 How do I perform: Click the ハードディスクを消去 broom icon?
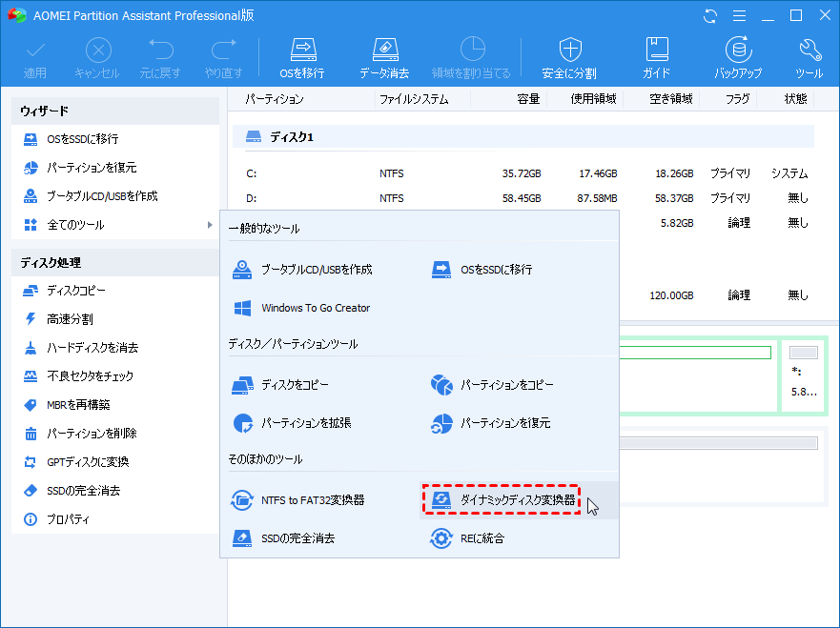31,348
